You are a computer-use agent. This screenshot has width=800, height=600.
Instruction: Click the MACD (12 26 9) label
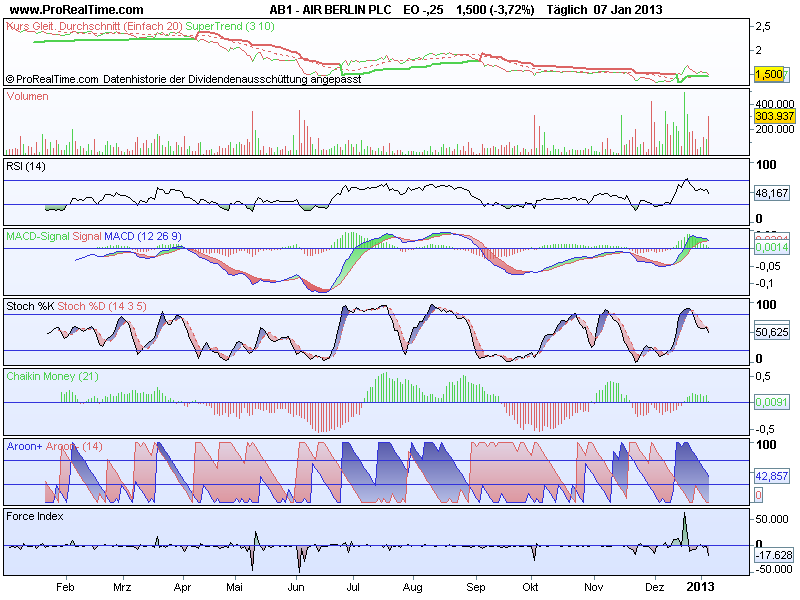point(142,236)
